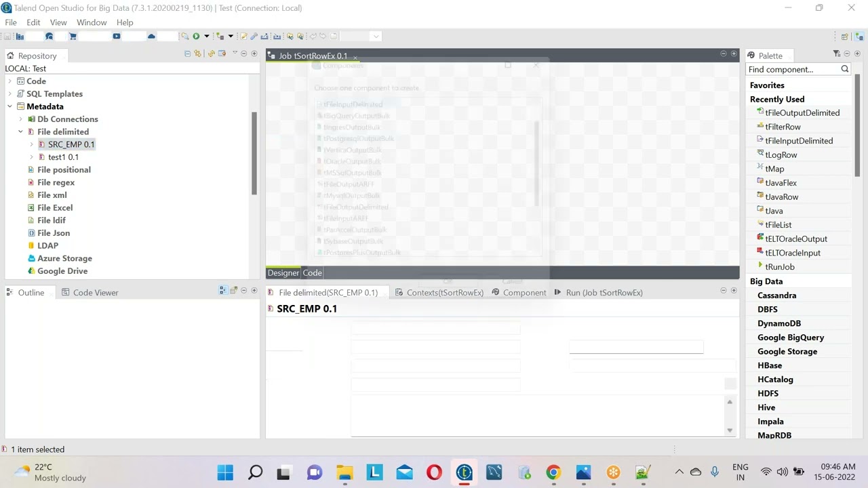This screenshot has height=488, width=868.
Task: Open the View menu
Action: (x=58, y=22)
